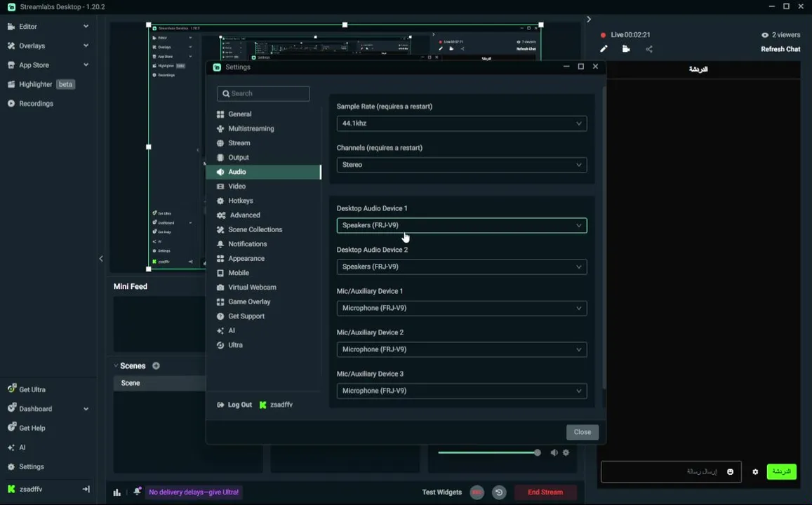Image resolution: width=812 pixels, height=505 pixels.
Task: Click the share icon in the live panel
Action: coord(649,49)
